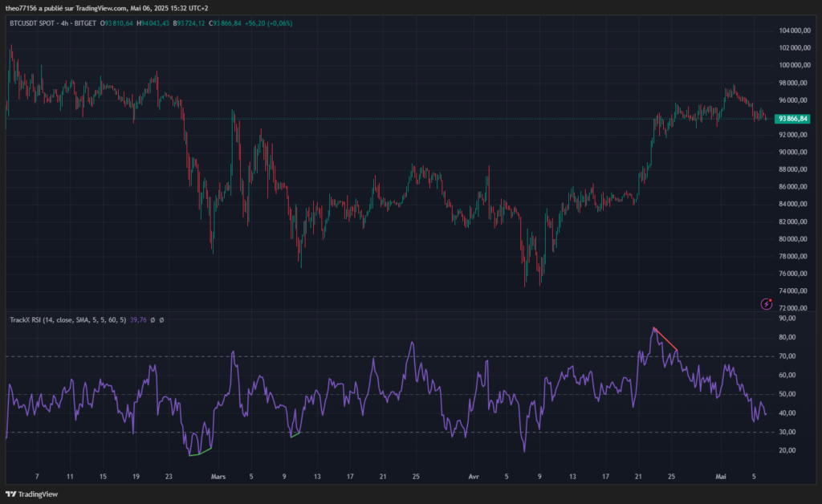Click the Mai label on the time axis
Viewport: 822px width, 504px height.
click(722, 476)
